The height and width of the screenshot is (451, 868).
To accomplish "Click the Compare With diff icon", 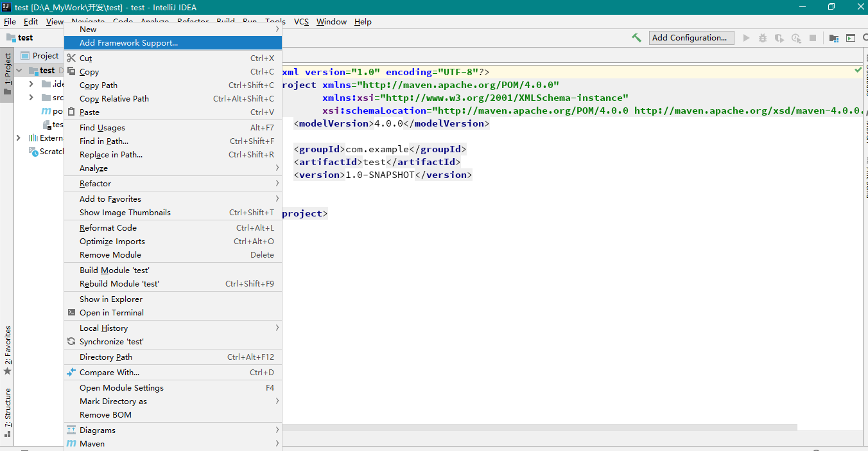I will 71,373.
